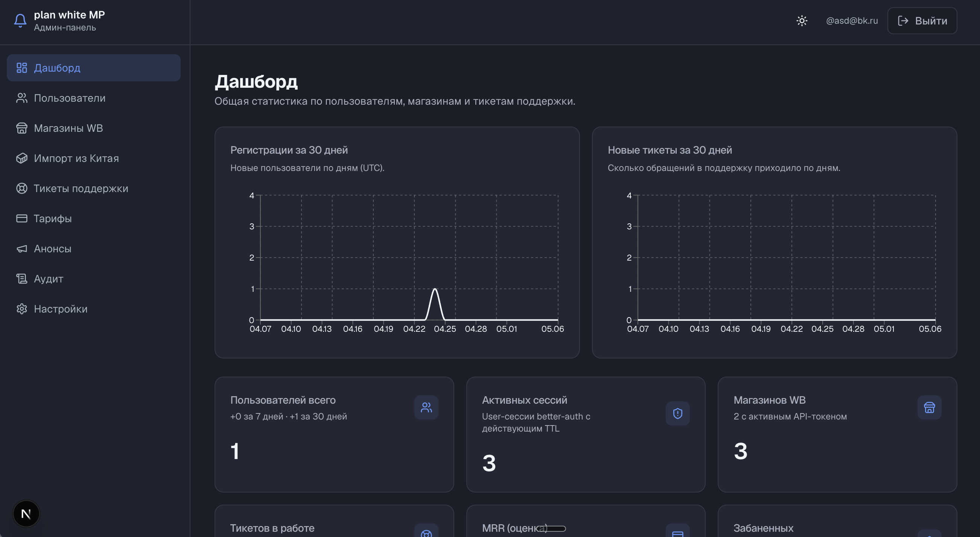Viewport: 980px width, 537px height.
Task: Click the Админ-панель subtitle
Action: 65,27
